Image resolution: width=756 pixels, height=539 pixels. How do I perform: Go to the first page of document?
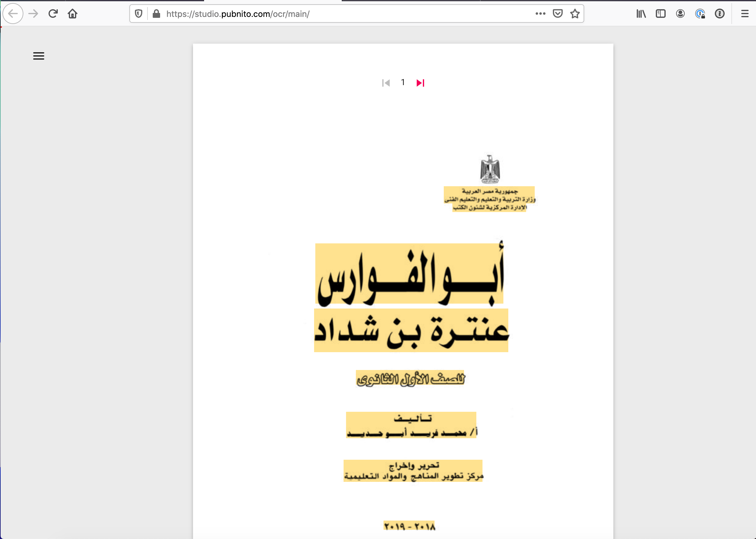click(386, 83)
